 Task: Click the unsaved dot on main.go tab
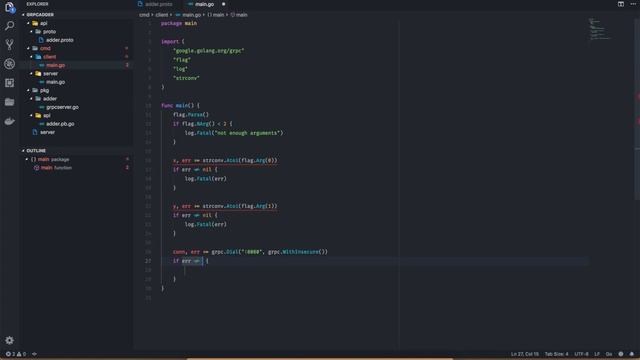pyautogui.click(x=223, y=4)
